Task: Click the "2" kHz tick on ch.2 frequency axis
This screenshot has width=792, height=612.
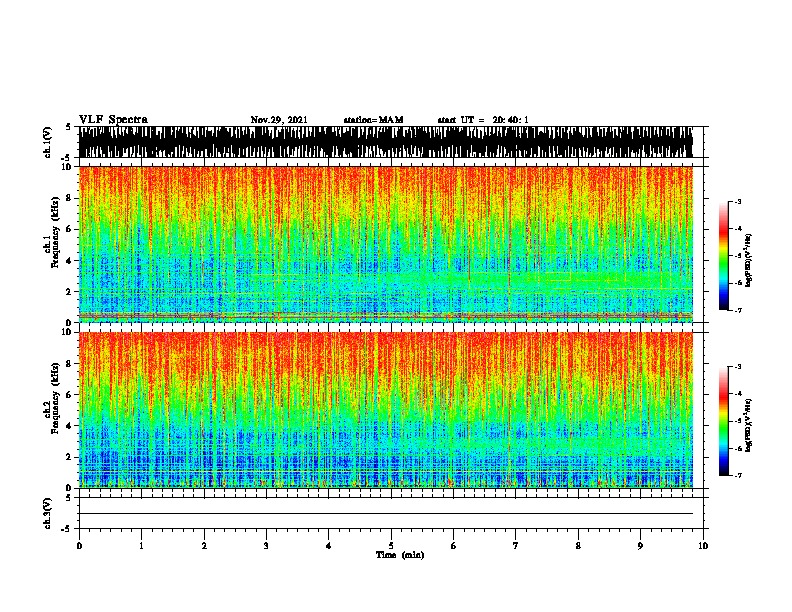Action: (70, 457)
